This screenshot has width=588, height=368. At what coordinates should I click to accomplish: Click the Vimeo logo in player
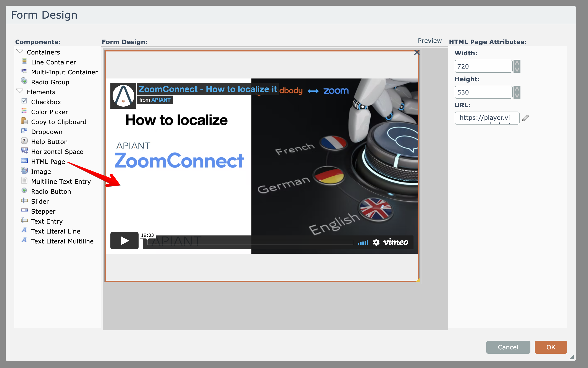pos(396,242)
